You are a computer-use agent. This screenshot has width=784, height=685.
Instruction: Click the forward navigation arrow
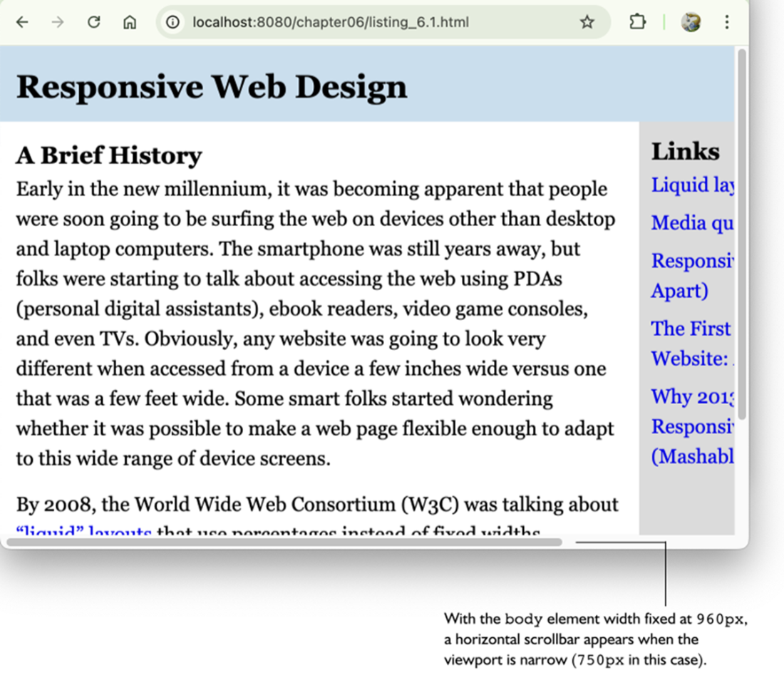[58, 22]
